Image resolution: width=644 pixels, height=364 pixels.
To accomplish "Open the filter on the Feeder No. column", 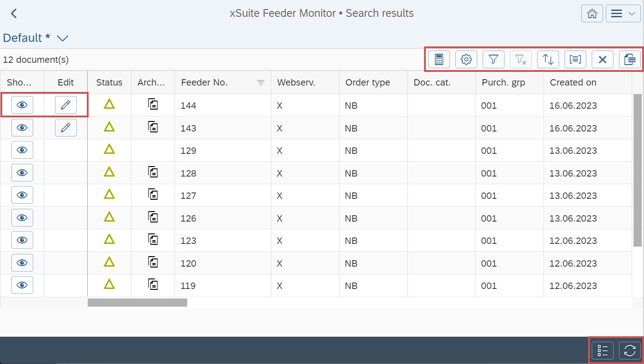I will pyautogui.click(x=260, y=82).
